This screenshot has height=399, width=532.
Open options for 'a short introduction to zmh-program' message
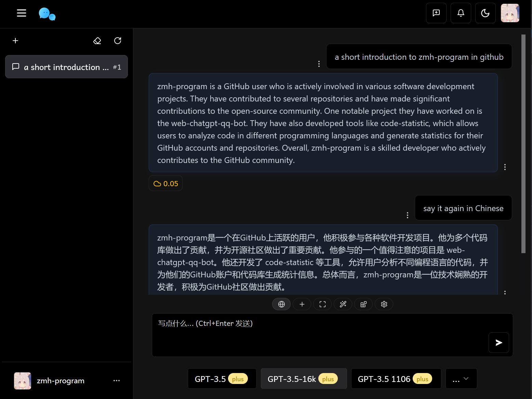tap(319, 64)
